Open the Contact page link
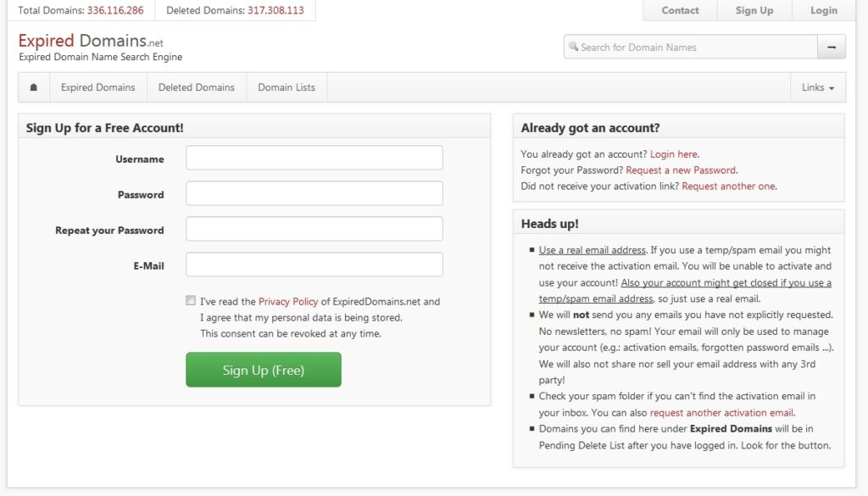 click(680, 10)
